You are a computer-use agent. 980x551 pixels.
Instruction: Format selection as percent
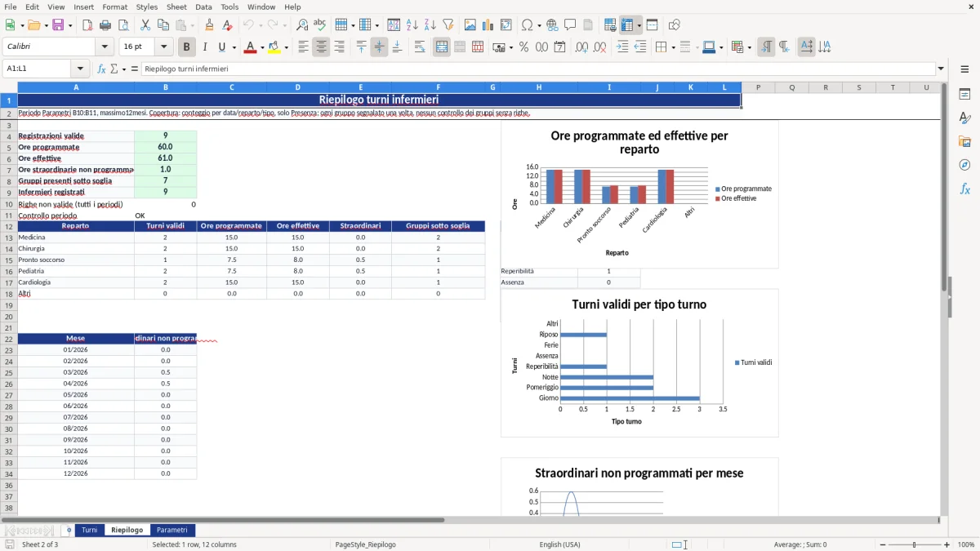[x=523, y=47]
